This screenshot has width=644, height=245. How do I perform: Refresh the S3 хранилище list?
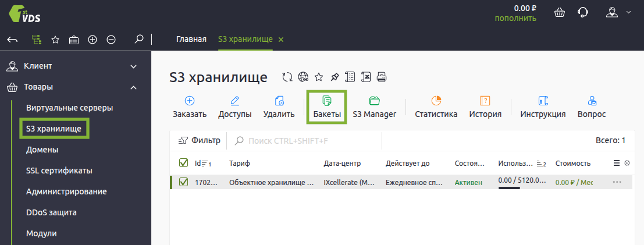coord(287,77)
